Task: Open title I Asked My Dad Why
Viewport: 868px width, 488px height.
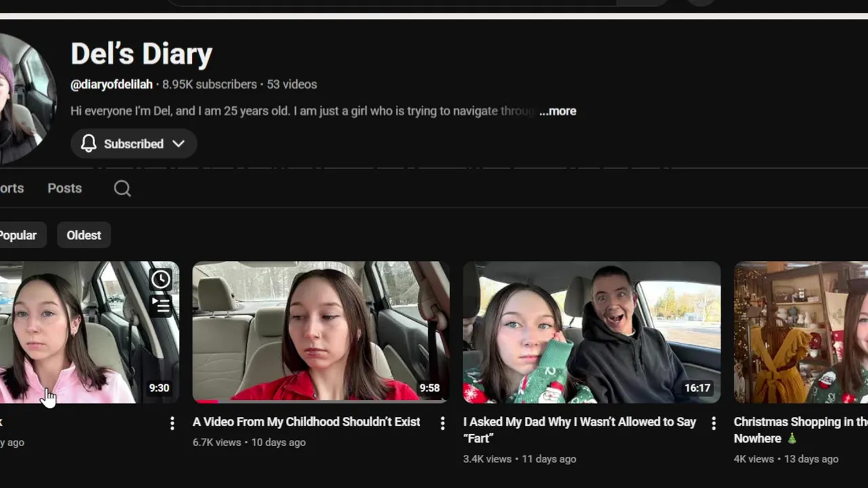Action: tap(580, 430)
